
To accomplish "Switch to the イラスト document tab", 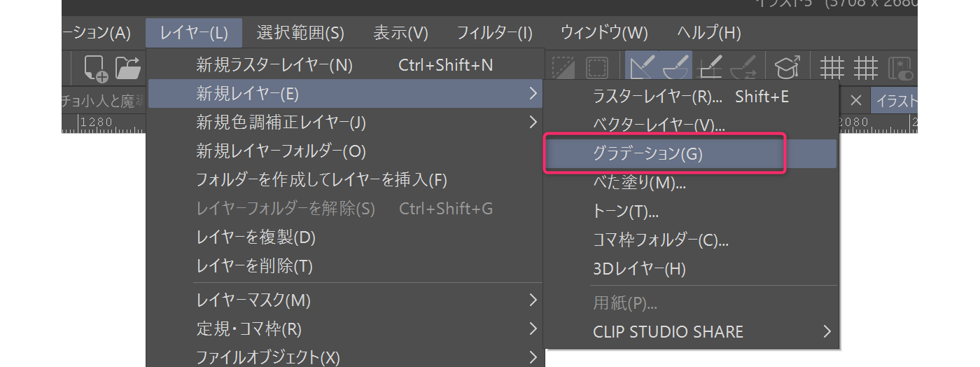I will (x=896, y=101).
